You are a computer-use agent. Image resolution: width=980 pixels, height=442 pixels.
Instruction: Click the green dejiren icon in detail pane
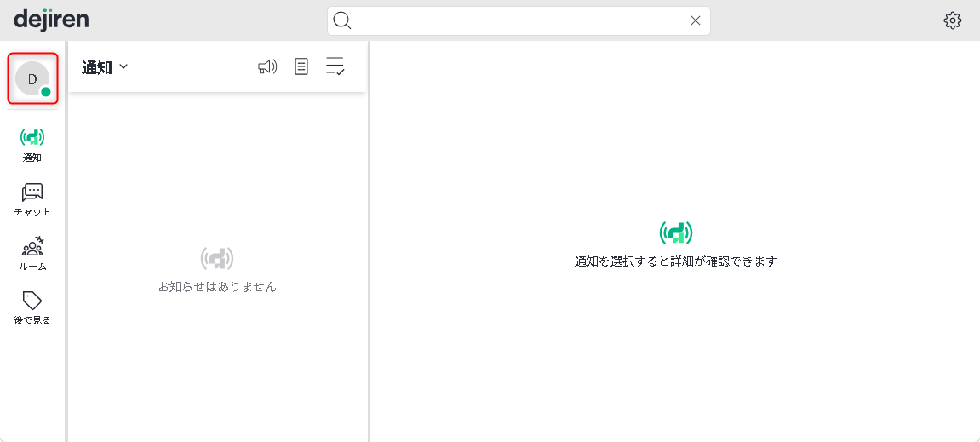676,232
